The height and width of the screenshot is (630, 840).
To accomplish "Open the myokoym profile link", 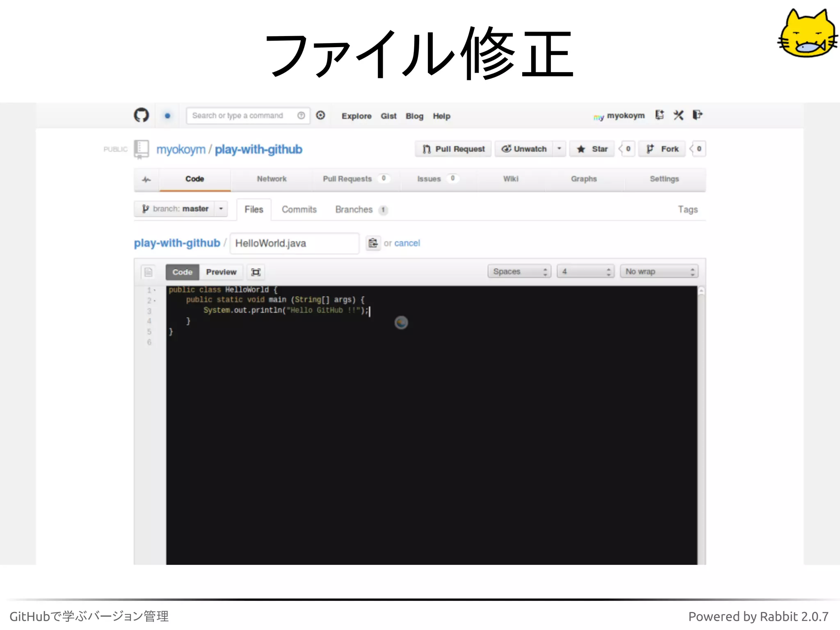I will (x=626, y=116).
